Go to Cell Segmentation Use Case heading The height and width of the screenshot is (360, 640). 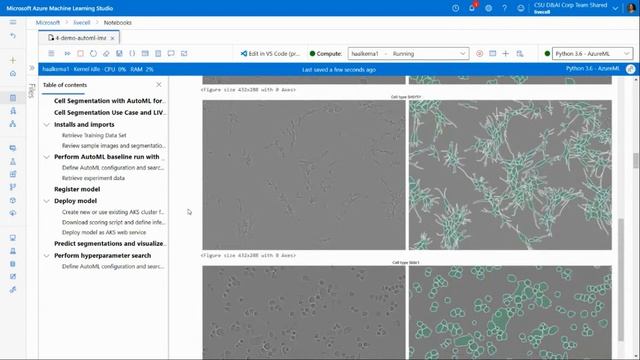(109, 112)
